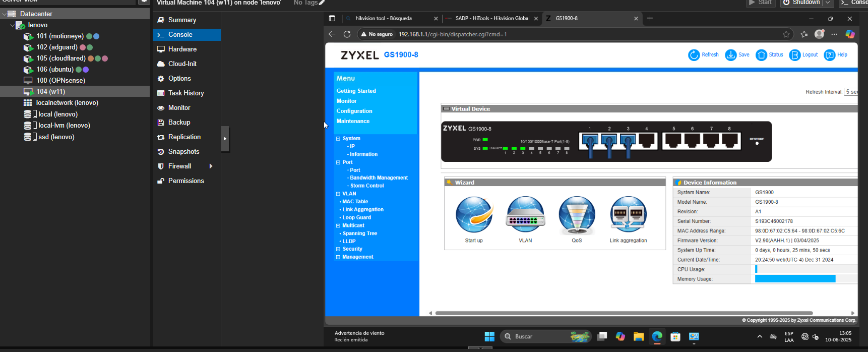Screen dimensions: 868x352
Task: Select localnetwork (lenovo) in tree
Action: pyautogui.click(x=75, y=103)
